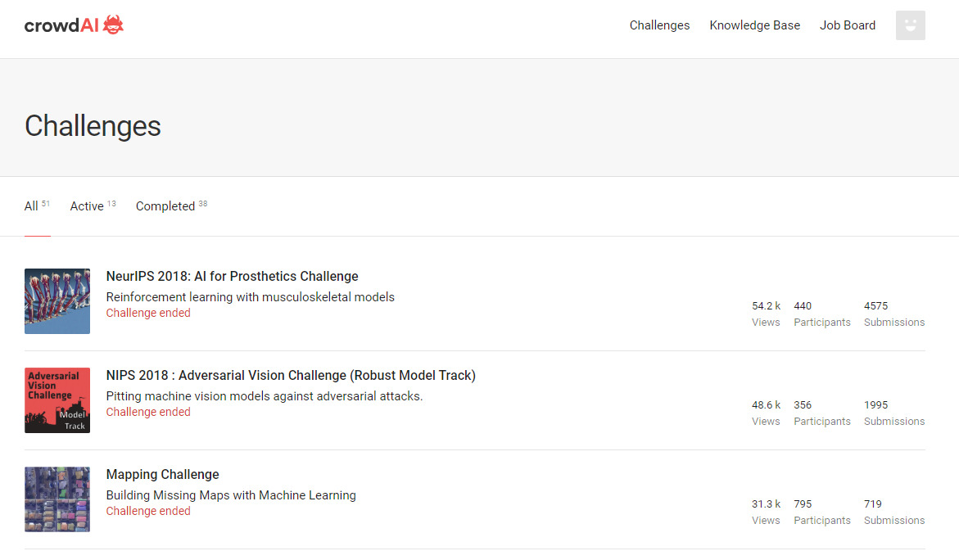The width and height of the screenshot is (959, 560).
Task: Open NeurIPS 2018: AI for Prosthetics Challenge title
Action: click(233, 277)
